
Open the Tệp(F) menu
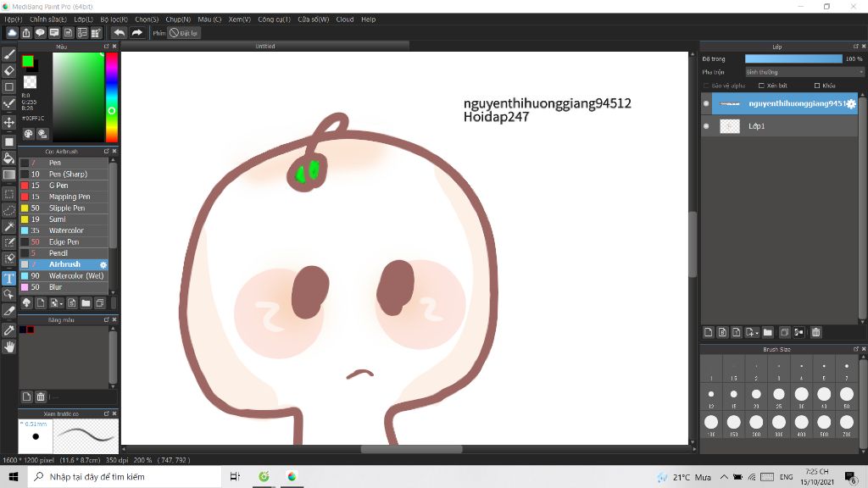coord(14,19)
